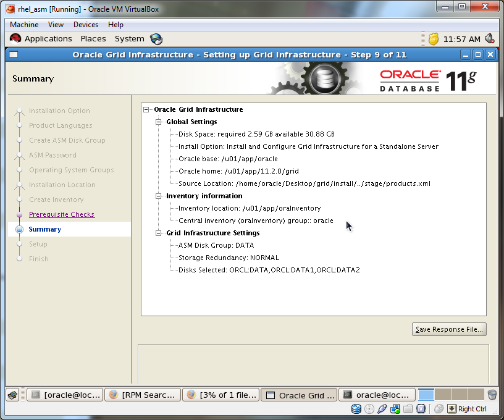Image resolution: width=504 pixels, height=420 pixels.
Task: Click the volume speaker icon in panel
Action: [490, 39]
